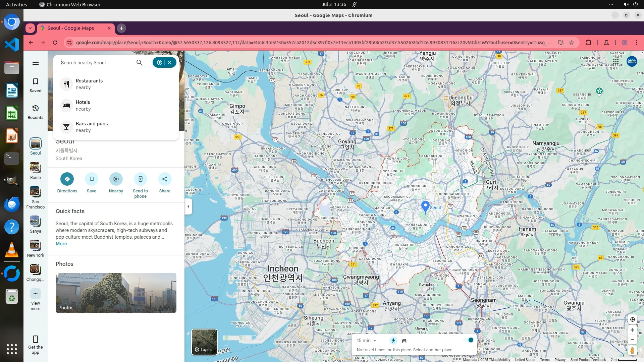Screen dimensions: 644x362
Task: Click the show your location button
Action: click(632, 319)
